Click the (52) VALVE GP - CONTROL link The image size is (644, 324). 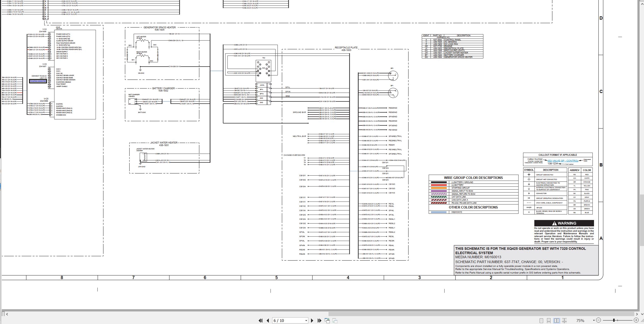coord(563,161)
